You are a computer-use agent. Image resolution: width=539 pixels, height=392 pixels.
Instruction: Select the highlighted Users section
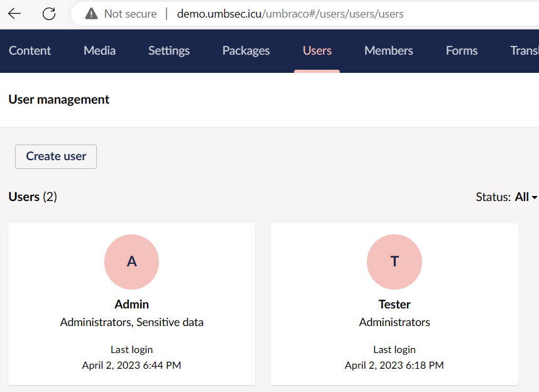tap(317, 51)
